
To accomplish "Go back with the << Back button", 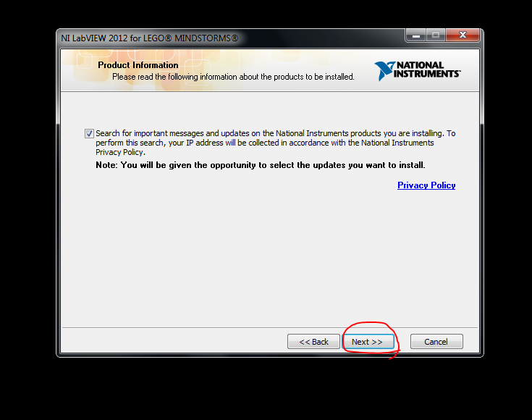I will click(x=313, y=342).
